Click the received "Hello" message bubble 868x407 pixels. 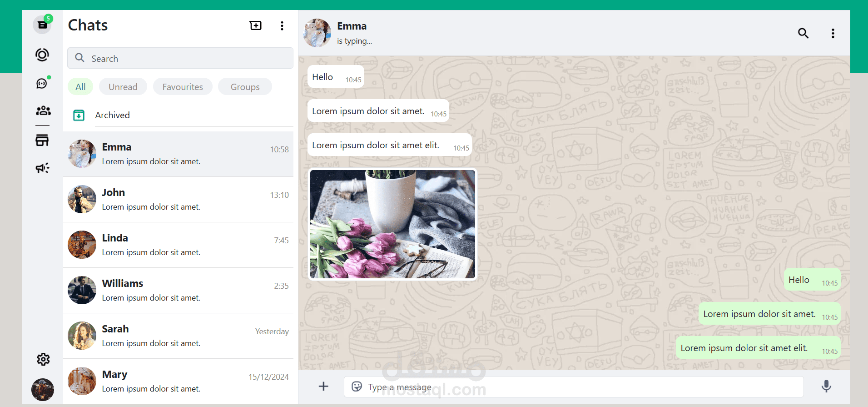pos(336,77)
